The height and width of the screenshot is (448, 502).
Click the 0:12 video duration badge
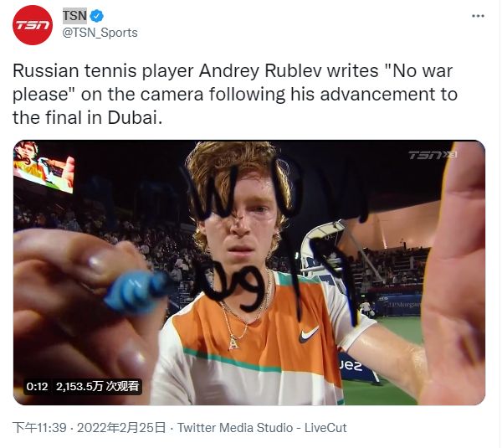click(37, 386)
